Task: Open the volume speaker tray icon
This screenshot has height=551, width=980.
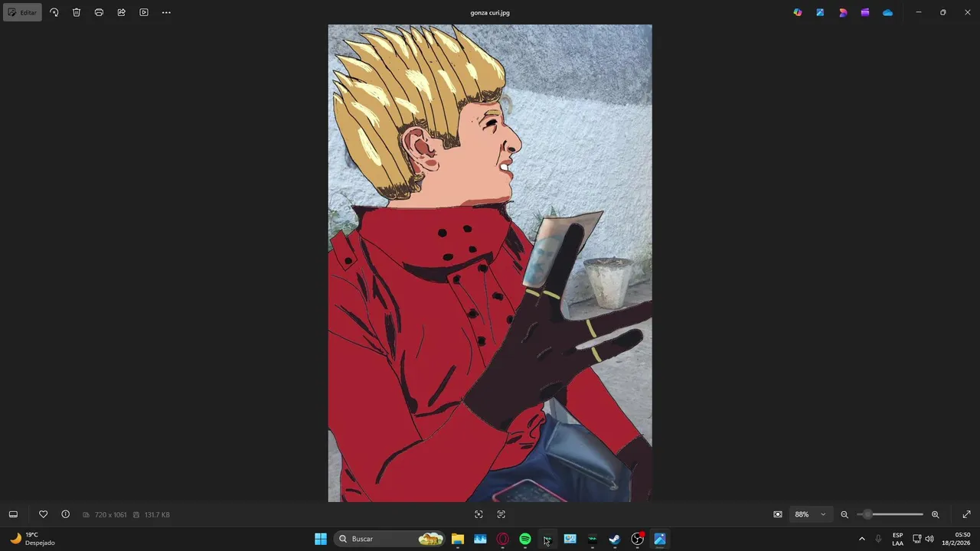Action: pos(929,539)
